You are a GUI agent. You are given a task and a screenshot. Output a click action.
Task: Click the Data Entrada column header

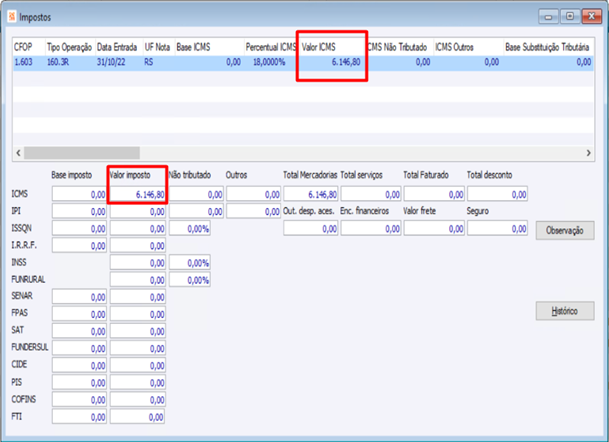(119, 47)
